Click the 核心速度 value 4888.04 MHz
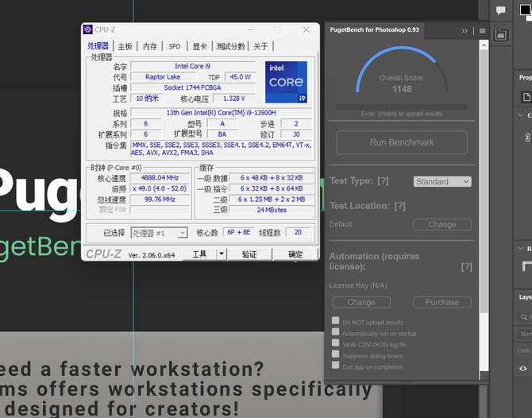The height and width of the screenshot is (418, 532). point(160,177)
